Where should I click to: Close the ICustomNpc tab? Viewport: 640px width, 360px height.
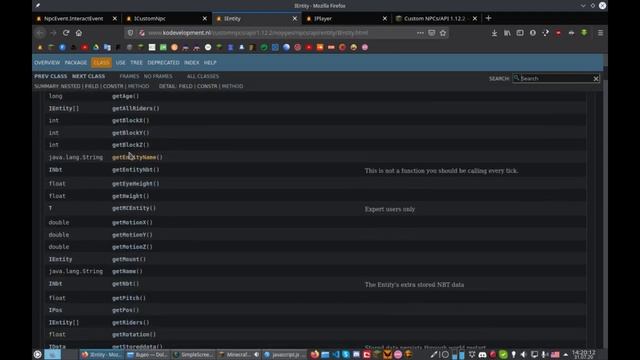(204, 18)
